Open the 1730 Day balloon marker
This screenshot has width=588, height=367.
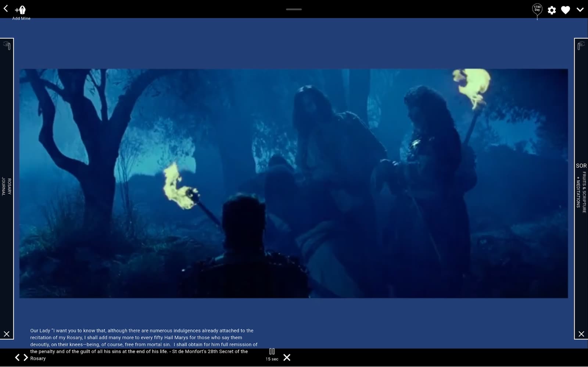point(537,11)
